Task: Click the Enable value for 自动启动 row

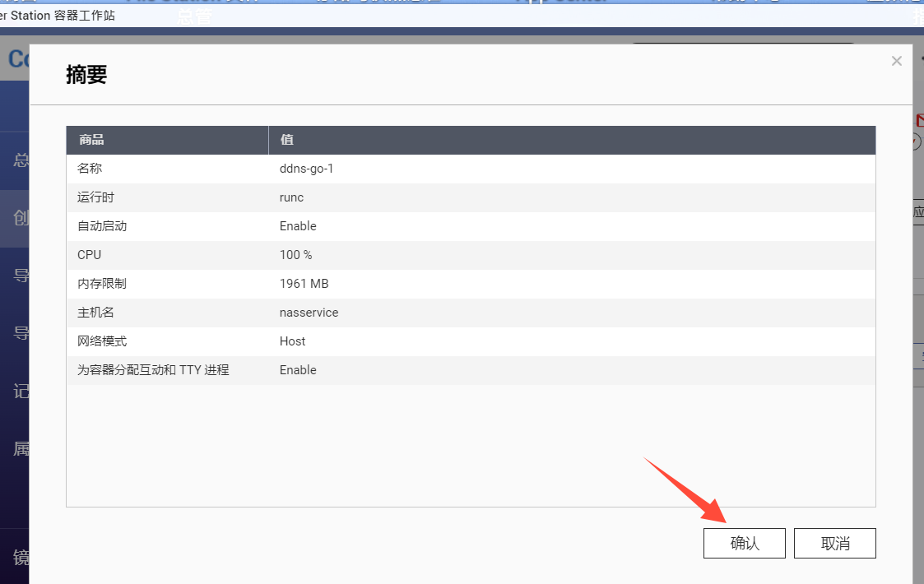Action: coord(298,226)
